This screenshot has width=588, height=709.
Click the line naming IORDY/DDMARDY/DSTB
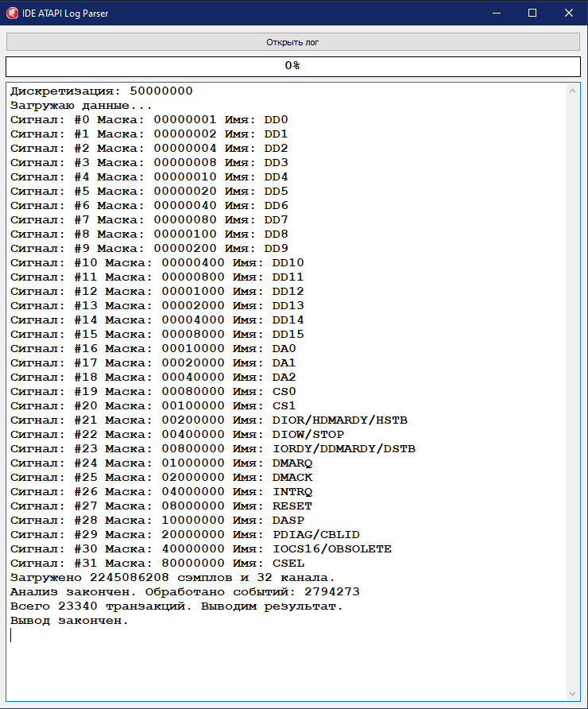(x=213, y=448)
